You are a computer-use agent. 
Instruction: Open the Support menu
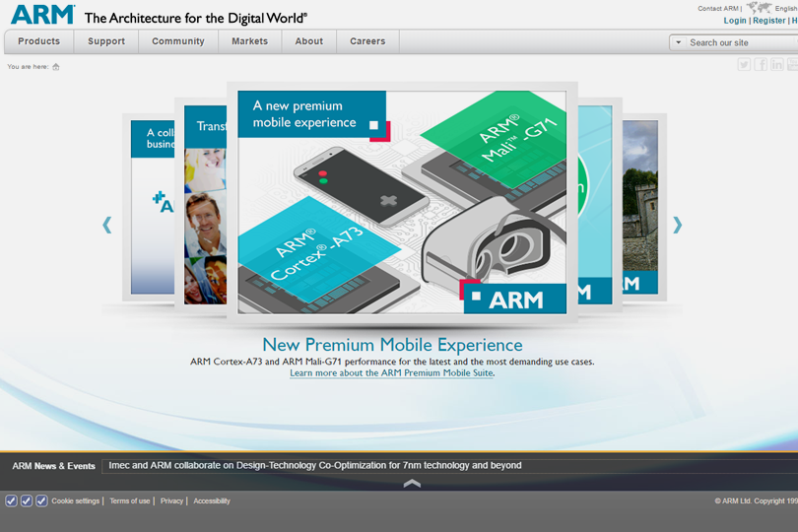point(106,41)
